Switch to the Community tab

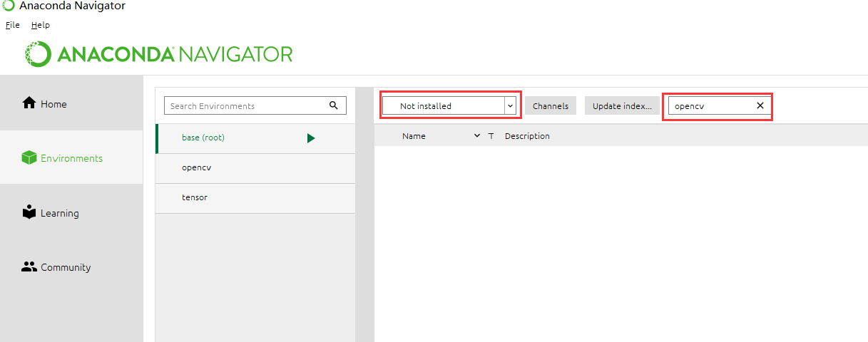(71, 267)
